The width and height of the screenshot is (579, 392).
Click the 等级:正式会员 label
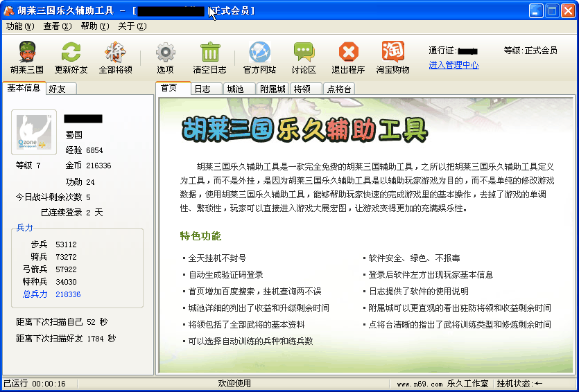tap(530, 51)
